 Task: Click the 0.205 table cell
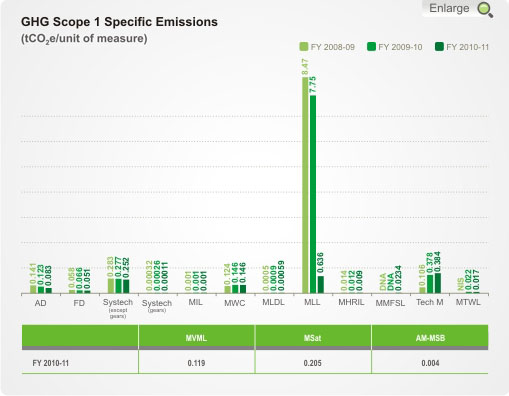pyautogui.click(x=313, y=363)
